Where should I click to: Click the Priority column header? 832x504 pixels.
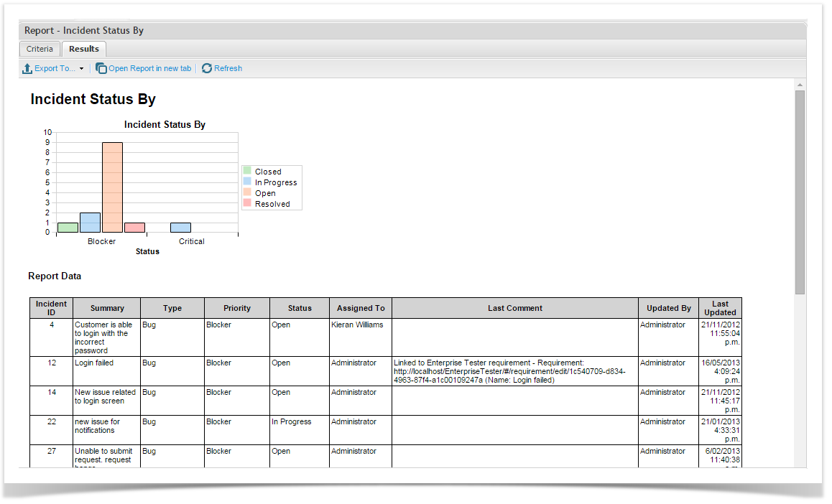point(236,308)
